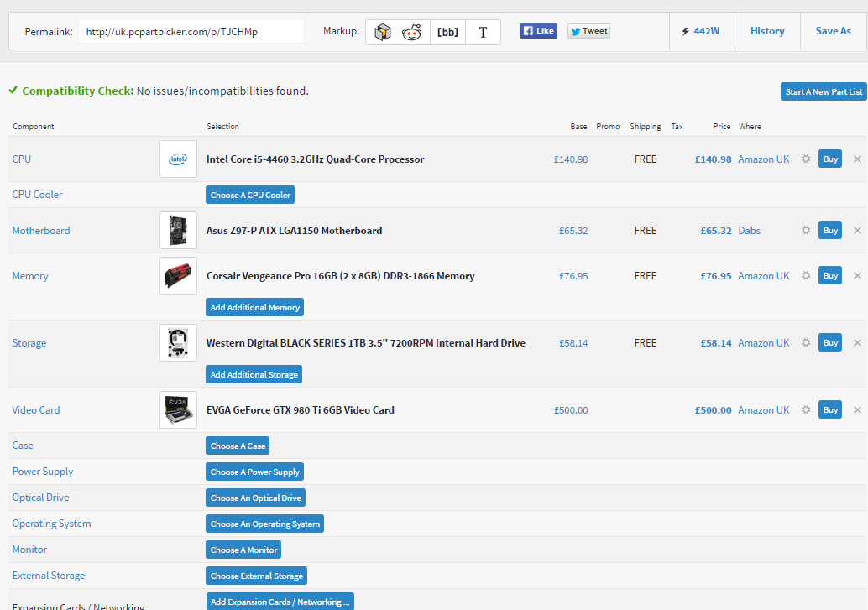Open the gear settings for the Memory row

coord(806,276)
